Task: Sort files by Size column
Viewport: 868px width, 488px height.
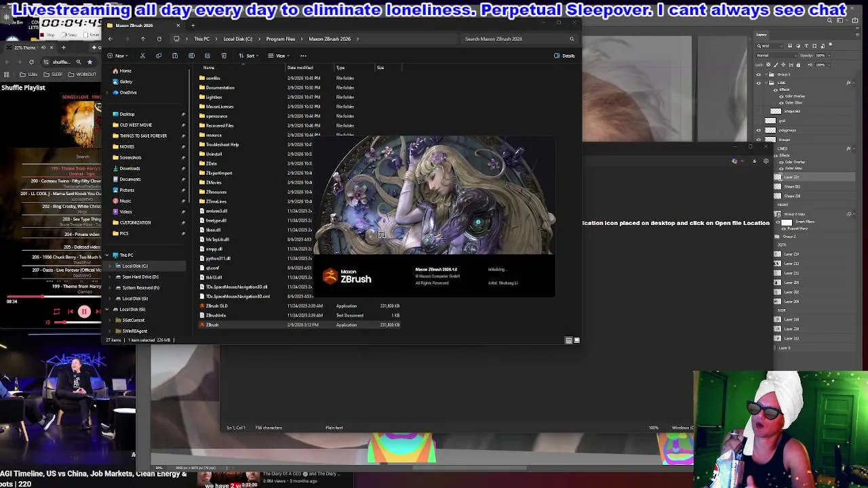Action: coord(380,68)
